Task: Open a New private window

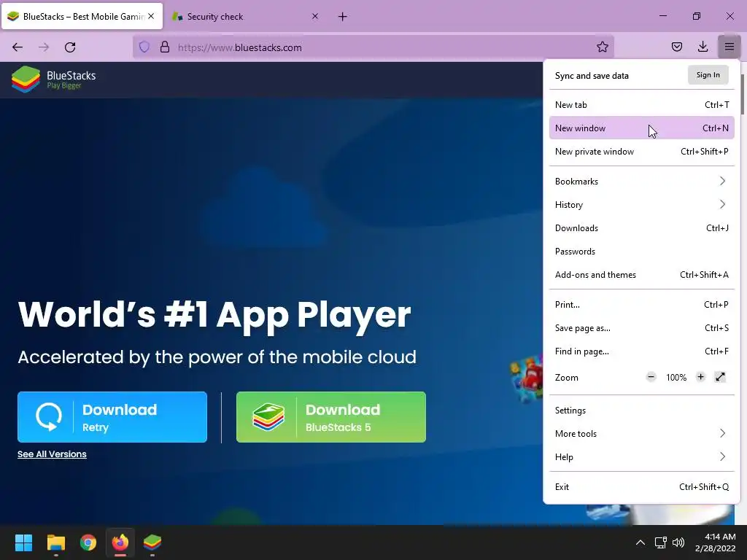Action: tap(642, 152)
